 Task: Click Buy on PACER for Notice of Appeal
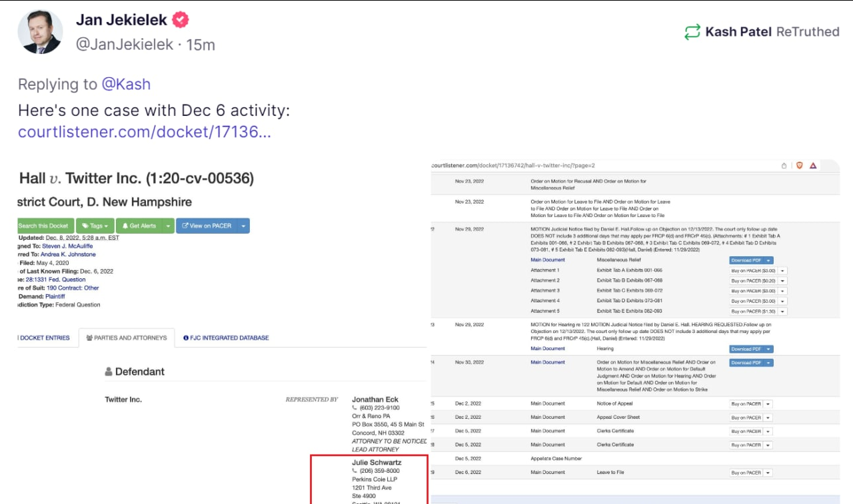click(x=746, y=403)
